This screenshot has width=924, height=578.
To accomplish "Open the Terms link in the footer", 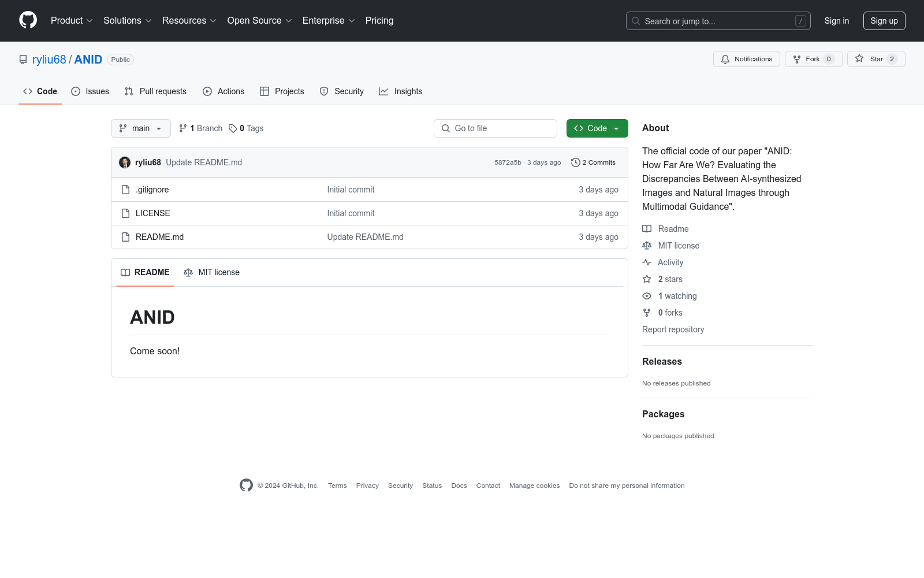I will (337, 486).
